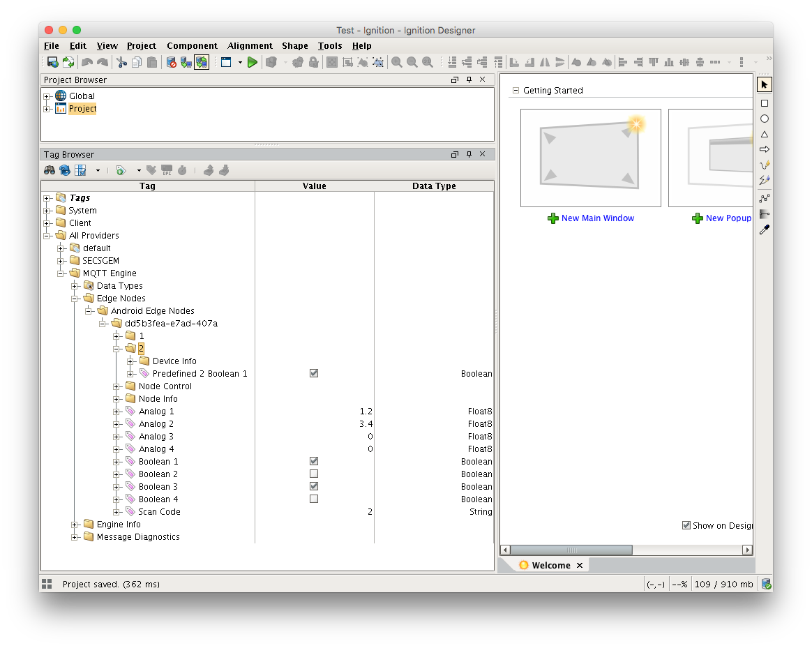The width and height of the screenshot is (812, 648).
Task: Select the Arrow shape tool
Action: [x=765, y=149]
